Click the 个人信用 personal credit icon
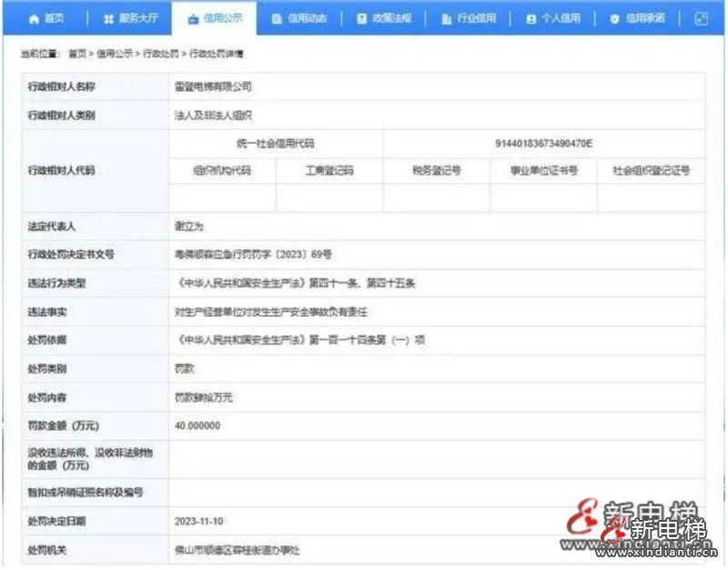This screenshot has height=570, width=728. (531, 18)
